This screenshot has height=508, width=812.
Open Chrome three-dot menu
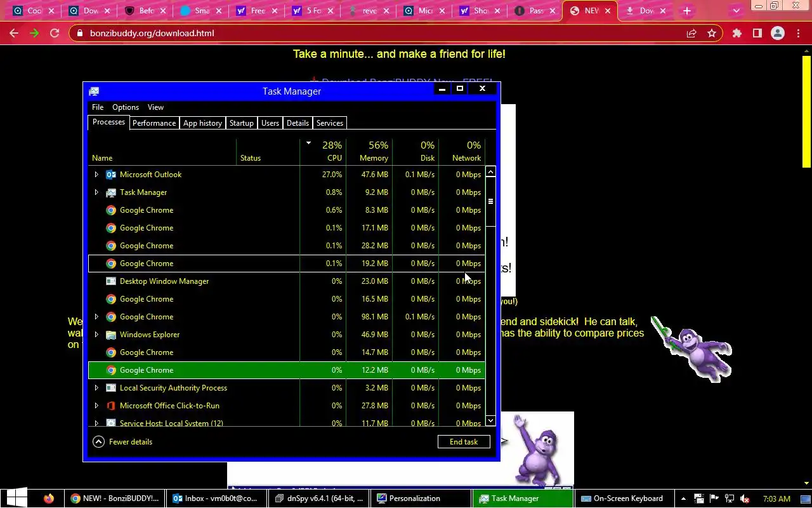(798, 33)
